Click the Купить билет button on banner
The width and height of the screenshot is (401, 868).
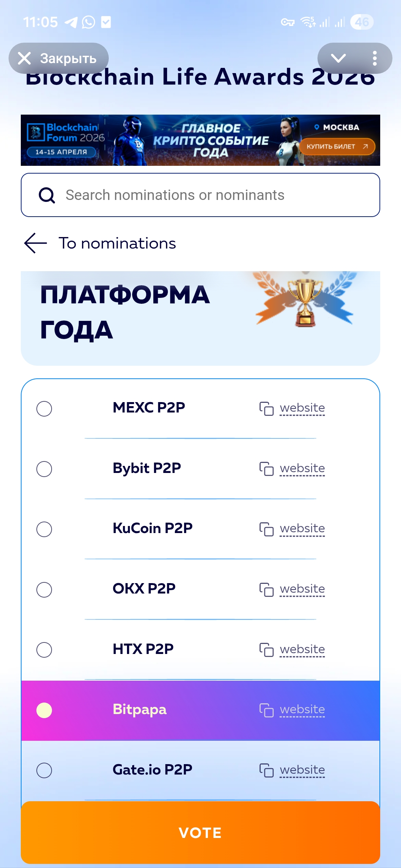pyautogui.click(x=337, y=147)
